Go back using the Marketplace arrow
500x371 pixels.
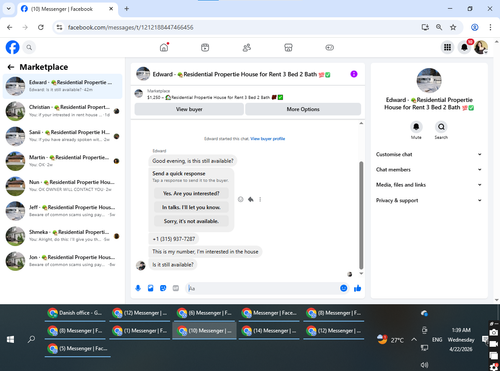coord(11,67)
